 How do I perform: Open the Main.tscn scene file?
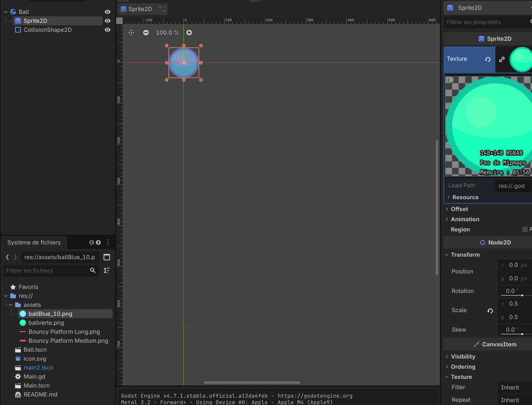pyautogui.click(x=37, y=385)
